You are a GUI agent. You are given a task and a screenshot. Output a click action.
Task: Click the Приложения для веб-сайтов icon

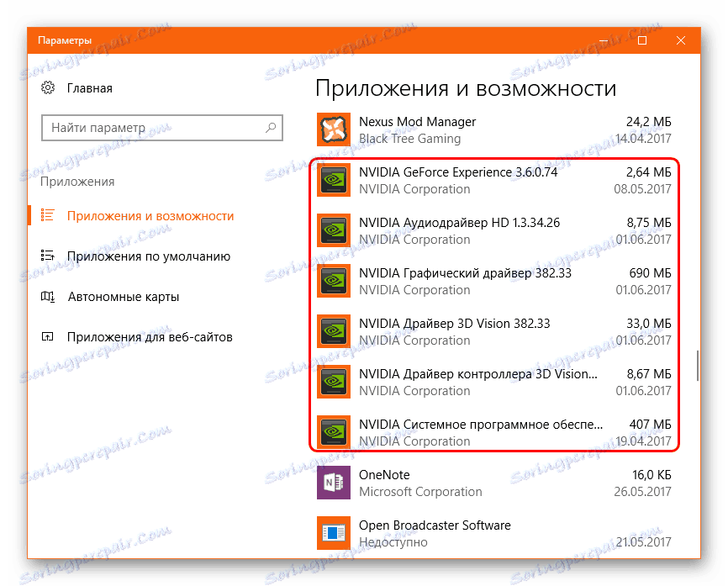pos(47,336)
